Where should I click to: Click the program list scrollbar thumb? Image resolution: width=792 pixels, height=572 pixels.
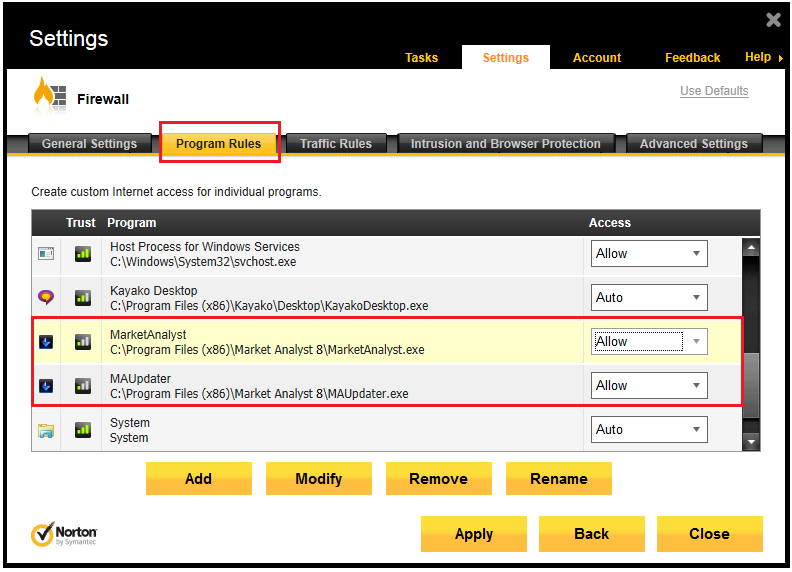(751, 385)
